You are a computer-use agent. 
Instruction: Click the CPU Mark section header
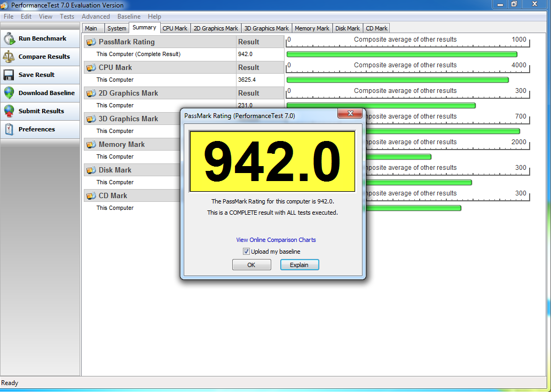click(x=160, y=67)
